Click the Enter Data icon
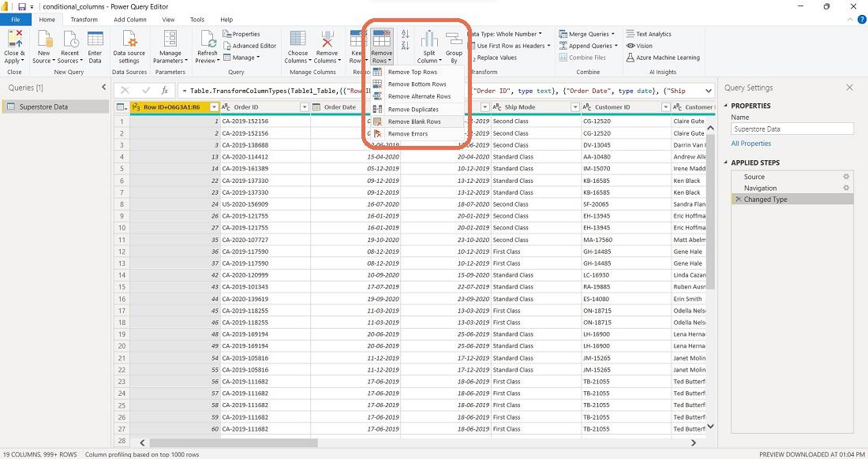This screenshot has width=868, height=459. tap(95, 39)
